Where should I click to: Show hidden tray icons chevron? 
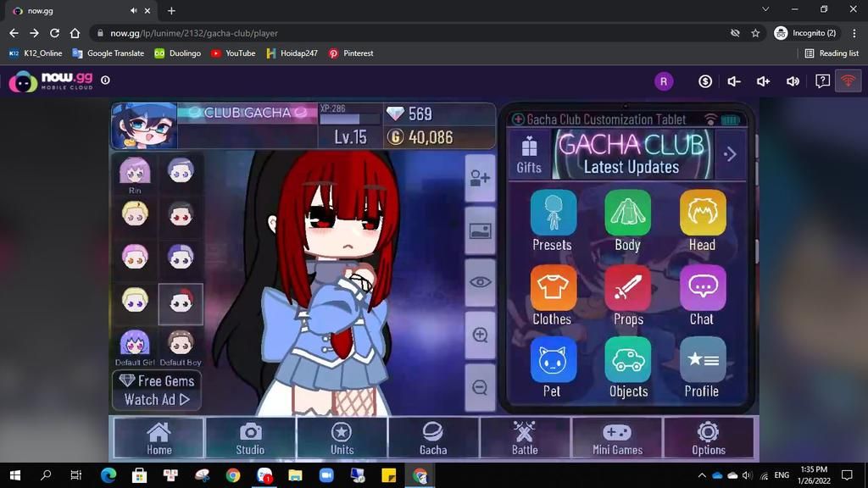[702, 475]
